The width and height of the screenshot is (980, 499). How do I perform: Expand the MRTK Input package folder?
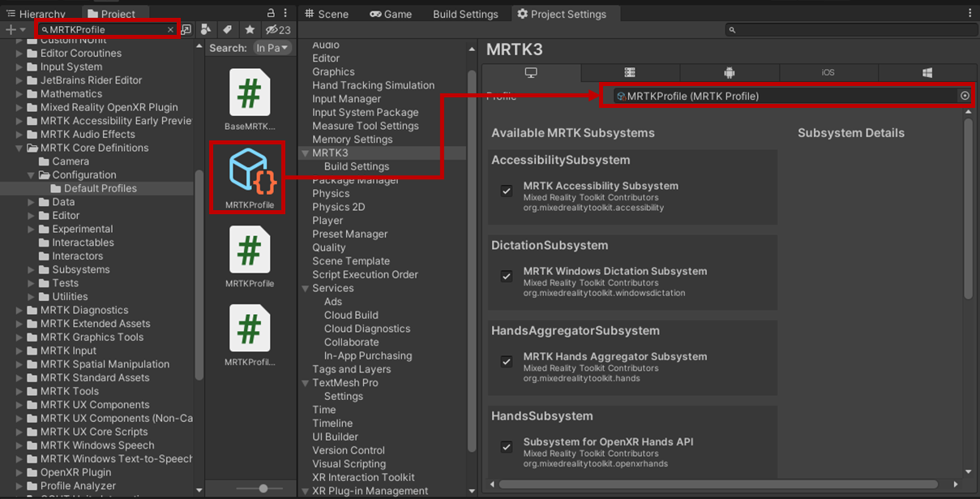tap(20, 351)
